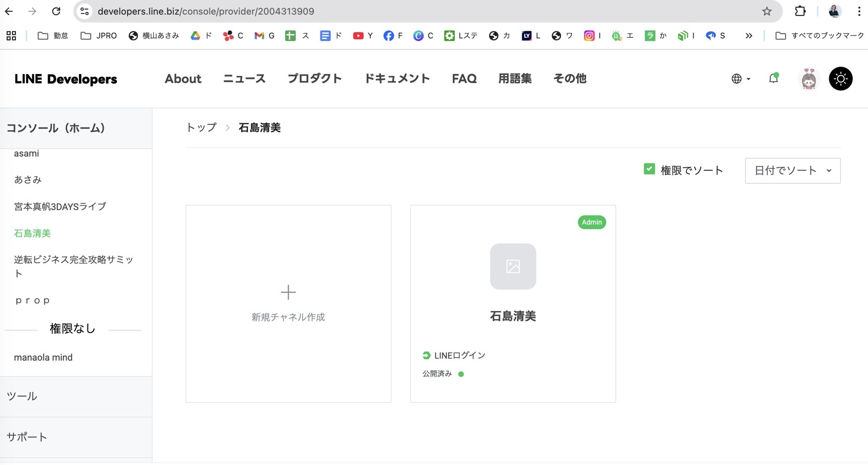This screenshot has width=868, height=465.
Task: Go to トップ in the breadcrumb
Action: [x=201, y=128]
